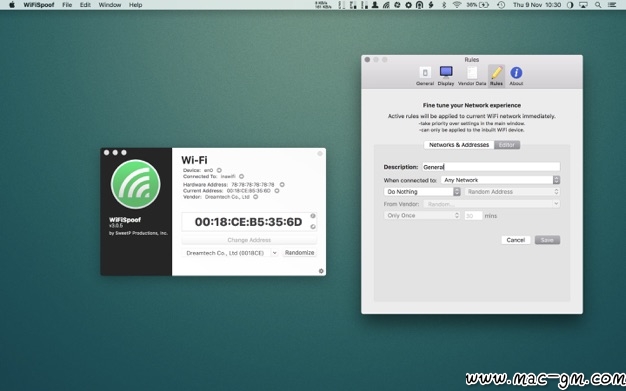The width and height of the screenshot is (626, 391).
Task: Click top-right round icon in Wi-Fi panel
Action: (320, 153)
